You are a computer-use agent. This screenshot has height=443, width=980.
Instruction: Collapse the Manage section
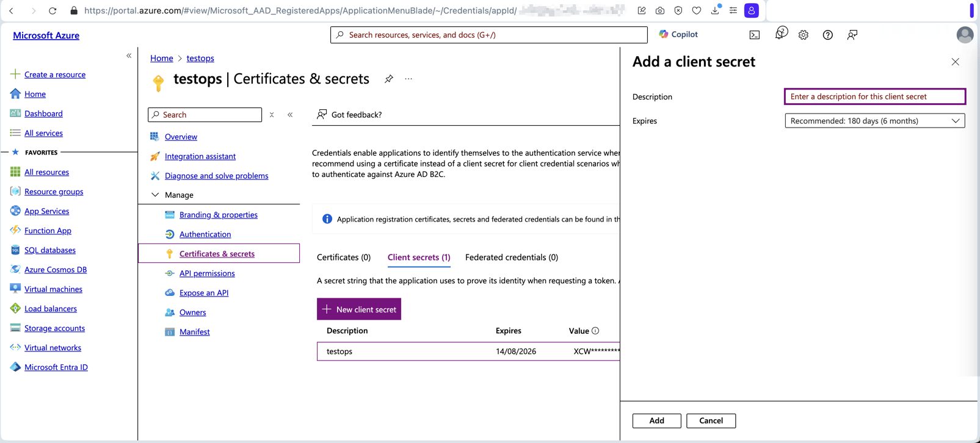coord(155,195)
